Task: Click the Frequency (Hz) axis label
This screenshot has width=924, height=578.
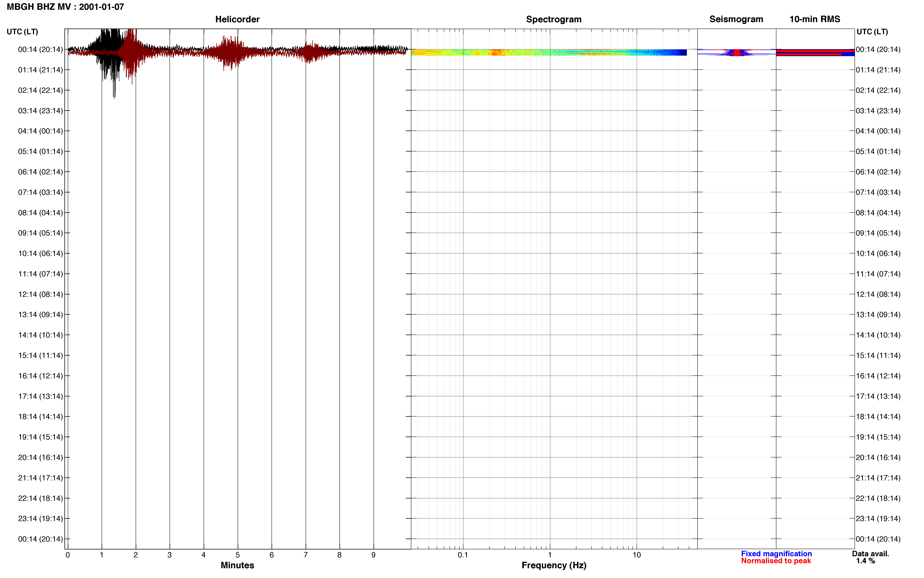Action: (554, 565)
